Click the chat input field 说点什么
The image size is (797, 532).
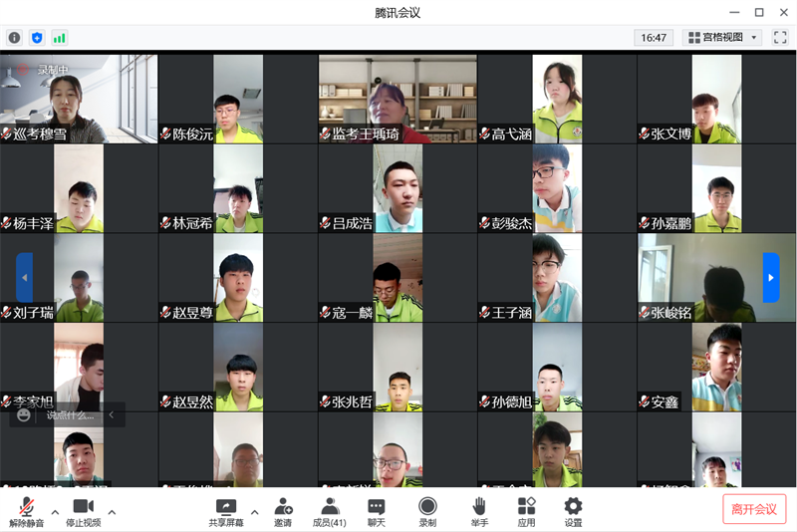[x=70, y=415]
